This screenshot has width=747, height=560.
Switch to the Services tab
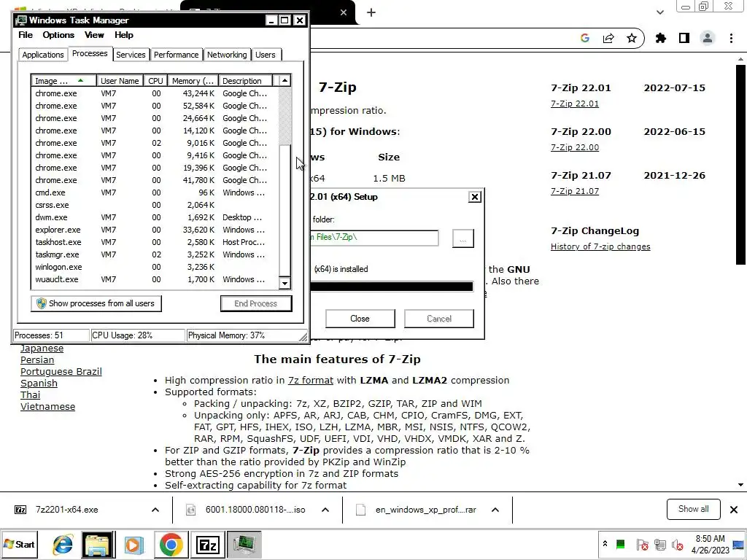tap(131, 55)
